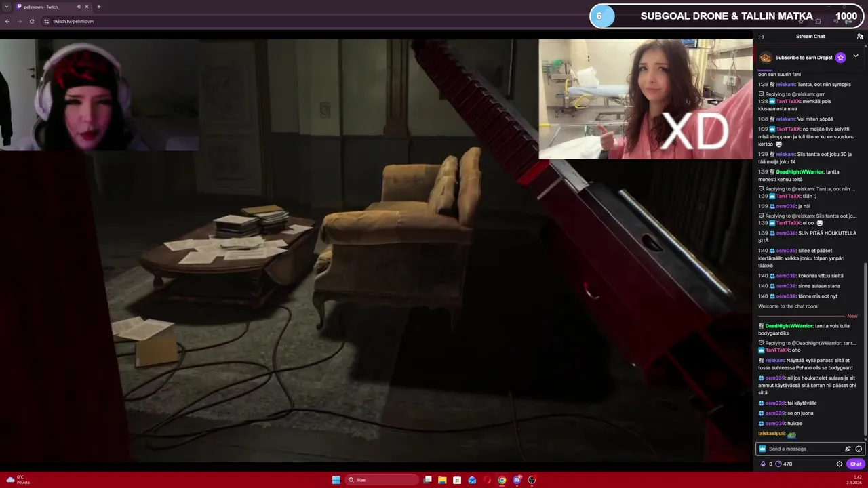Click osm039 message 'huikee'

click(x=795, y=424)
